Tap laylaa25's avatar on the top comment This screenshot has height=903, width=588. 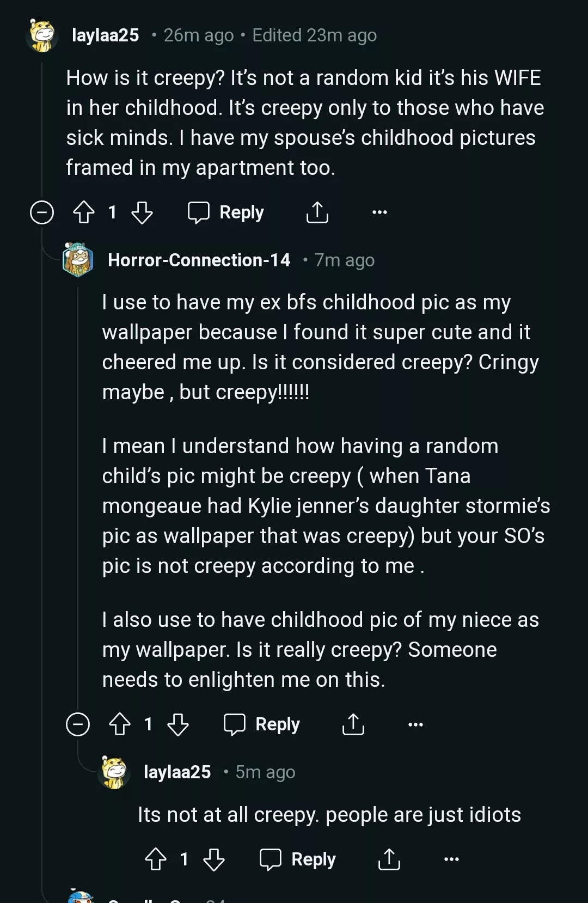[42, 35]
